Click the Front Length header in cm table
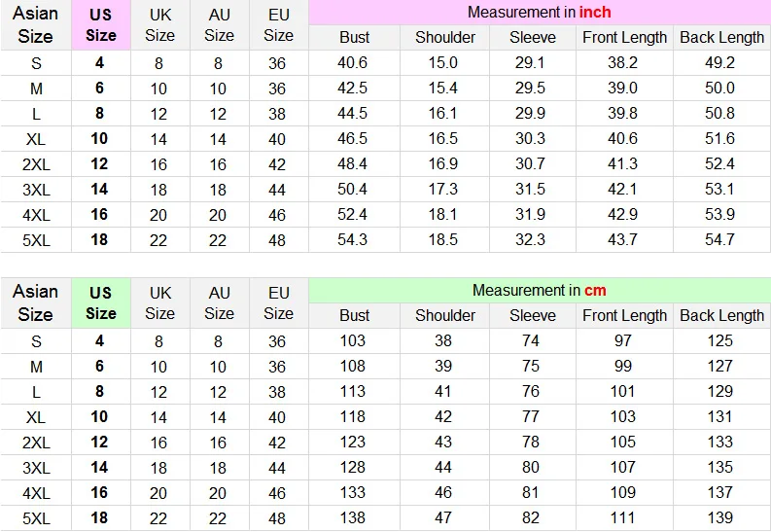 [624, 315]
